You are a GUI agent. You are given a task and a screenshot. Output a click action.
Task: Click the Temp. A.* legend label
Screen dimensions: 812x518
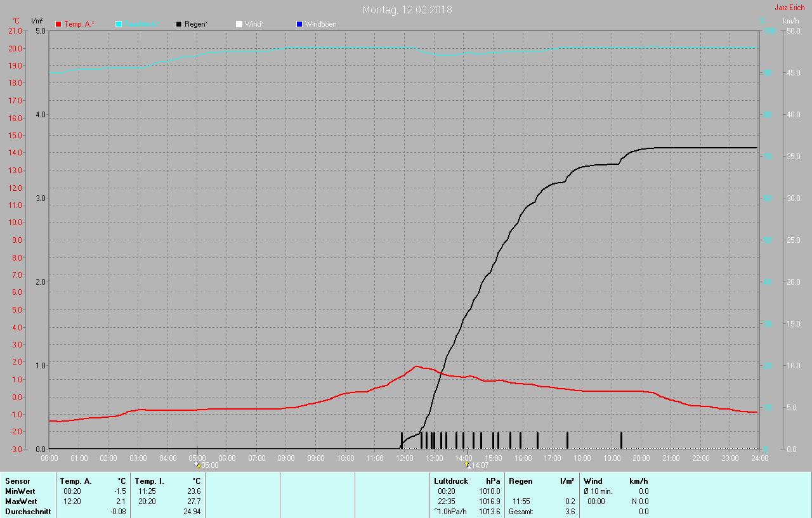pos(79,24)
